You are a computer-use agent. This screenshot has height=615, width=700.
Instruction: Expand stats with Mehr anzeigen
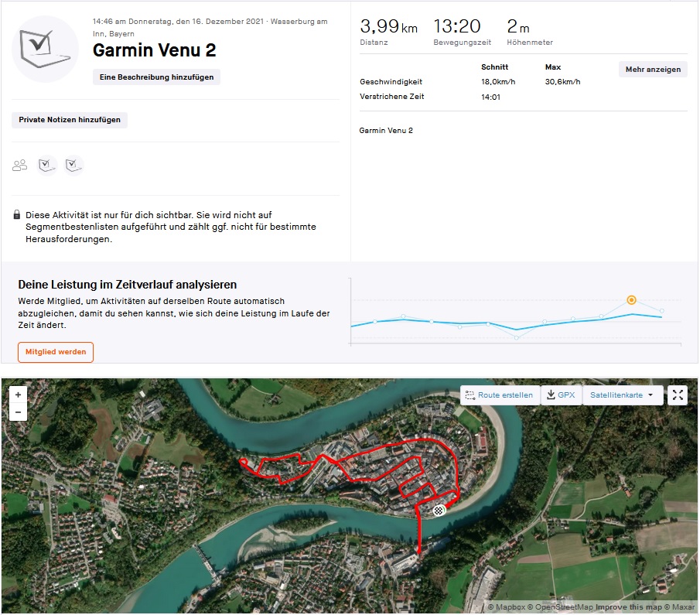point(653,70)
